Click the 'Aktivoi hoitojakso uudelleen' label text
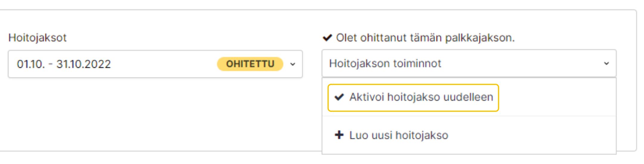Image resolution: width=644 pixels, height=164 pixels. [421, 97]
